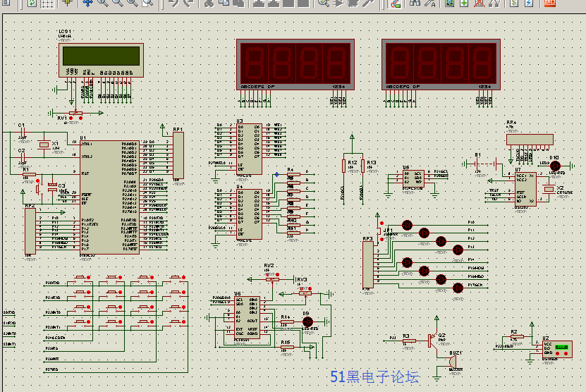Click the Set Origin crosshair icon
The image size is (586, 392).
point(67,3)
